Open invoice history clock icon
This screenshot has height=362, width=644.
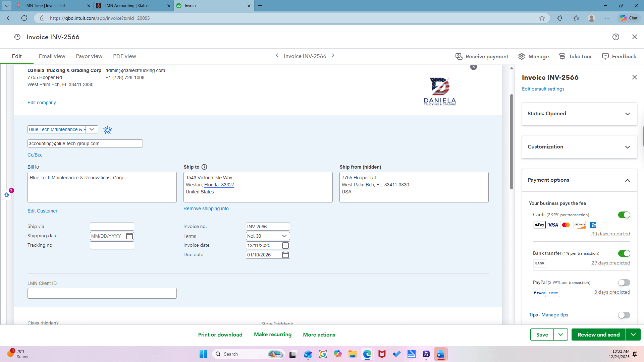click(x=17, y=37)
